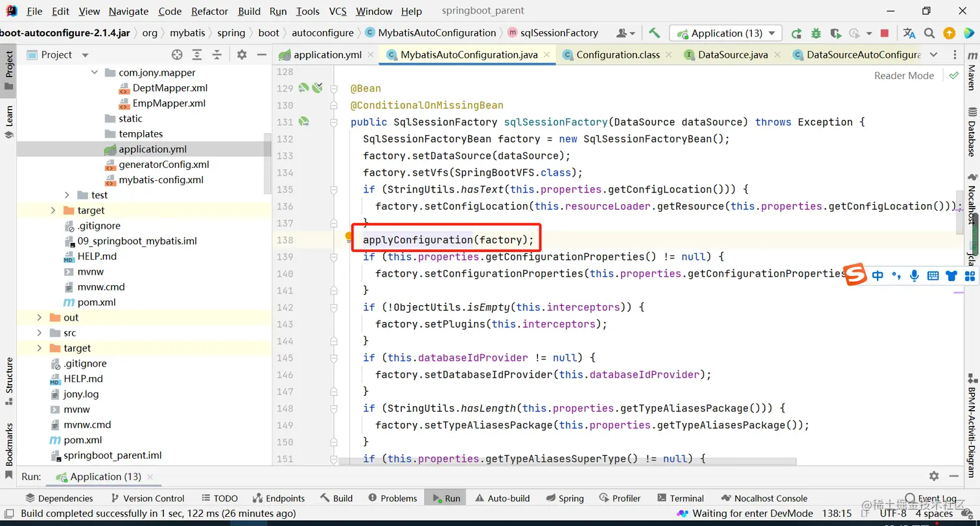980x526 pixels.
Task: Click the orange IDE update icon
Action: pyautogui.click(x=949, y=33)
